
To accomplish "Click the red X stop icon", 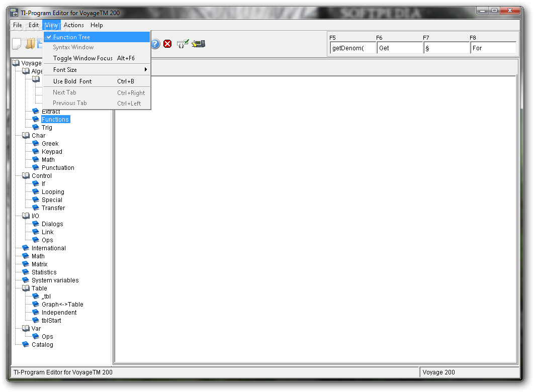I will point(167,44).
